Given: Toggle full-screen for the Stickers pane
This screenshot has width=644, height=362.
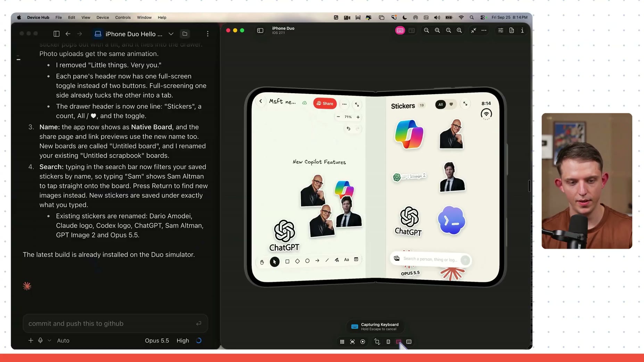Looking at the screenshot, I should point(465,104).
